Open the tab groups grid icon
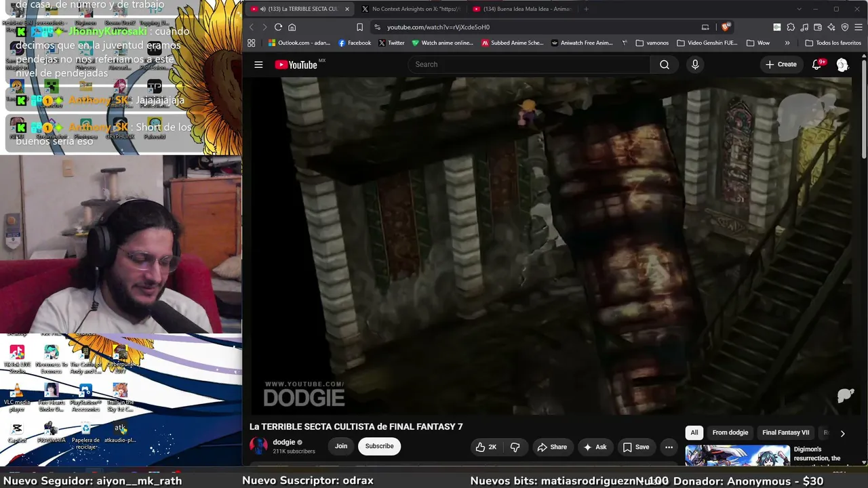The height and width of the screenshot is (488, 868). (251, 43)
